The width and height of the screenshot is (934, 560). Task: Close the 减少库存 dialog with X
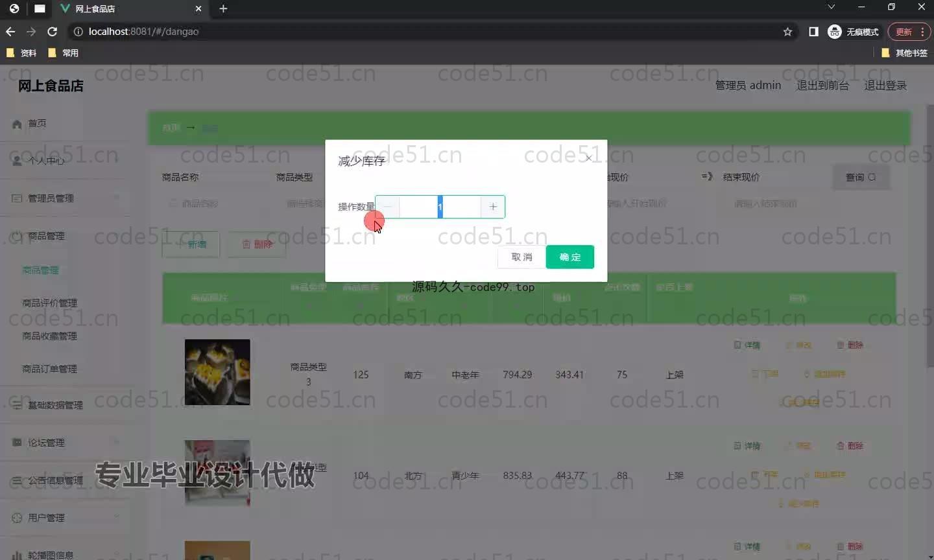click(588, 157)
